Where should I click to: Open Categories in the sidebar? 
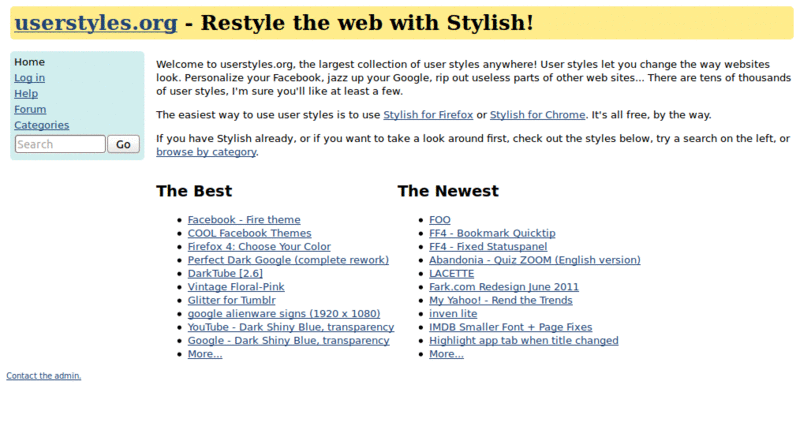(41, 125)
